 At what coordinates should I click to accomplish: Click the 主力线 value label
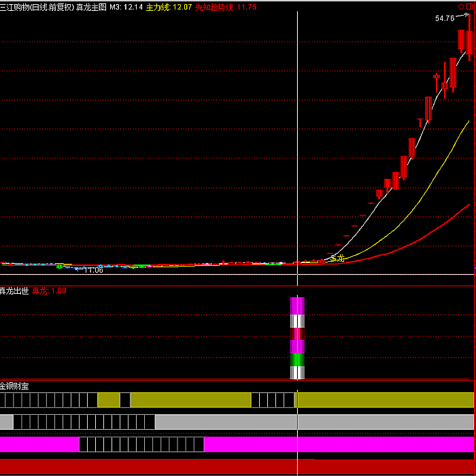click(169, 7)
